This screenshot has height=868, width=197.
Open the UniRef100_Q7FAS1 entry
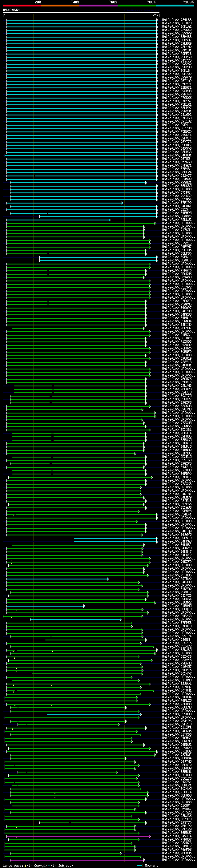pyautogui.click(x=177, y=165)
